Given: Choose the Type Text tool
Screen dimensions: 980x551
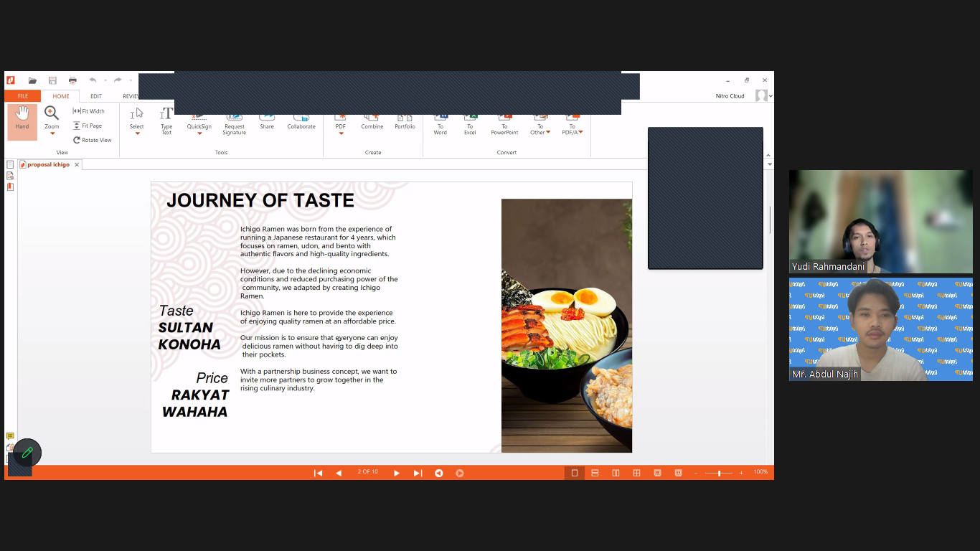Looking at the screenshot, I should coord(166,122).
